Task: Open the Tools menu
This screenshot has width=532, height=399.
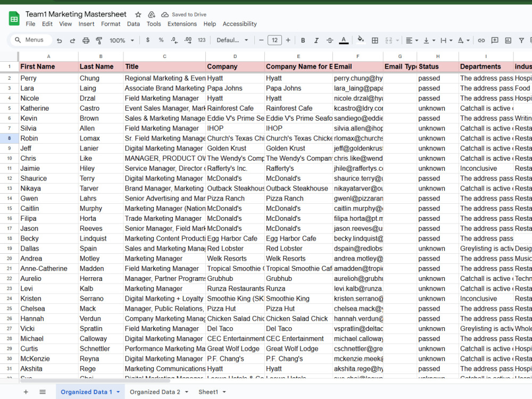Action: [x=154, y=24]
